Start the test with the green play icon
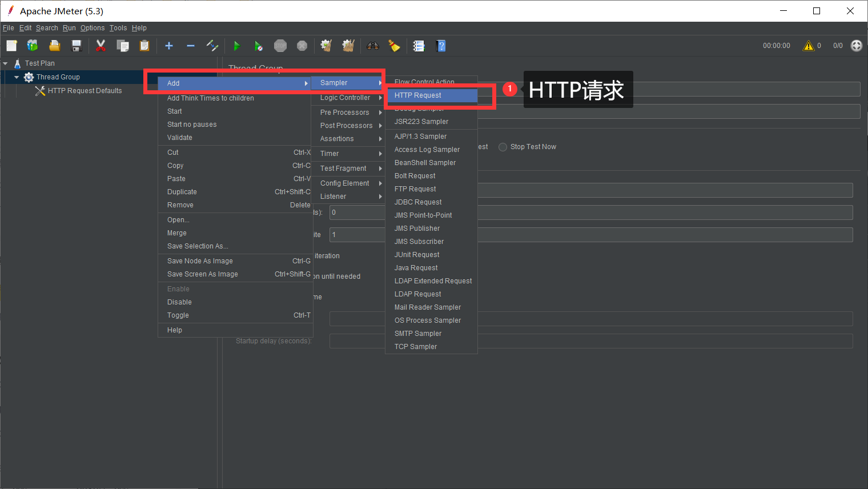 point(237,46)
